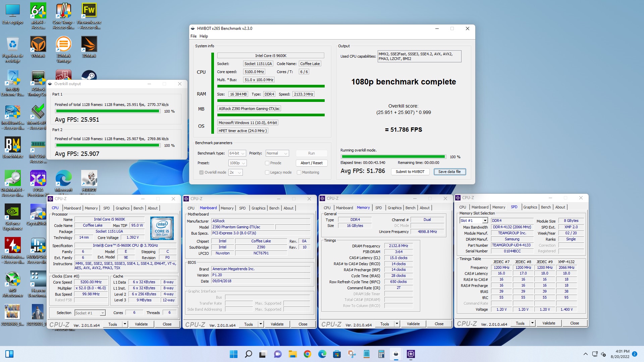Screen dimensions: 644x362
Task: Click Tools button in Memory CPU-Z window
Action: tap(384, 324)
